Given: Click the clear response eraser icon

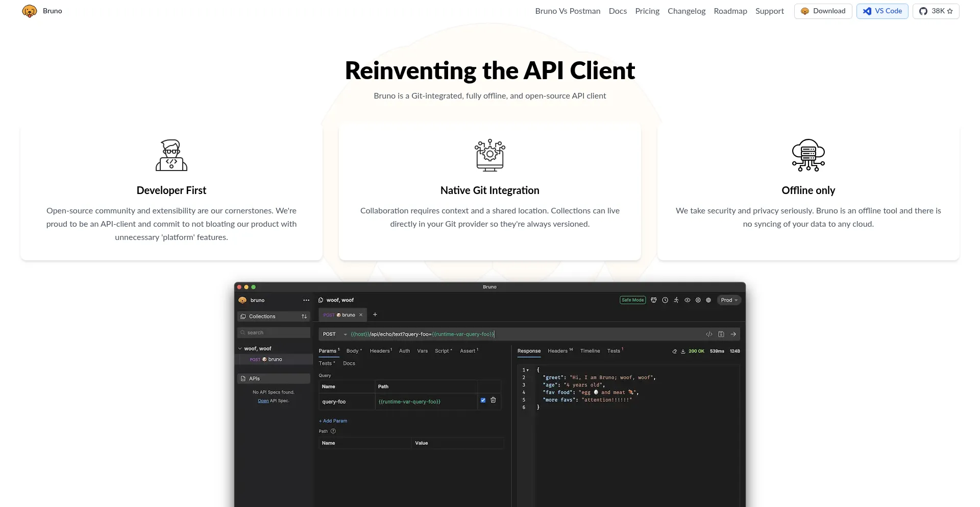Looking at the screenshot, I should [x=675, y=351].
